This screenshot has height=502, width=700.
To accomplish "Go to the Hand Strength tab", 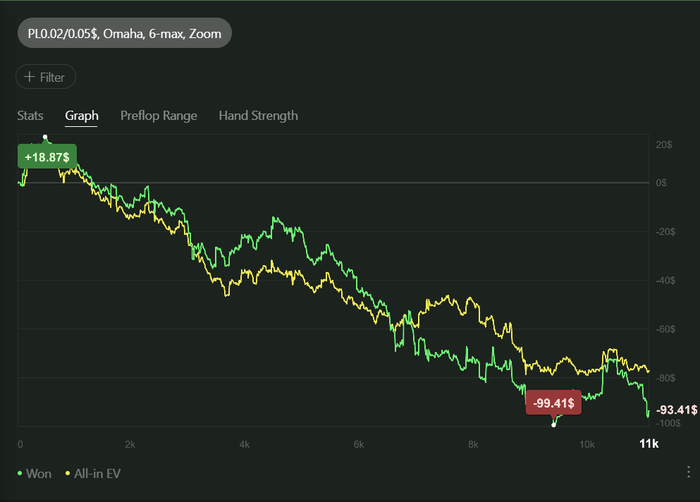I will pos(258,116).
